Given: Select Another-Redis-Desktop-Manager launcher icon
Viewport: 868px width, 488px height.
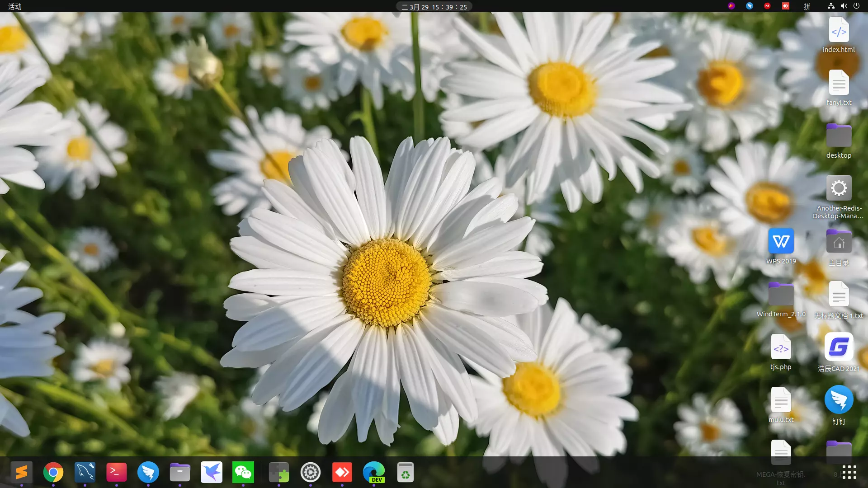Looking at the screenshot, I should pos(839,197).
